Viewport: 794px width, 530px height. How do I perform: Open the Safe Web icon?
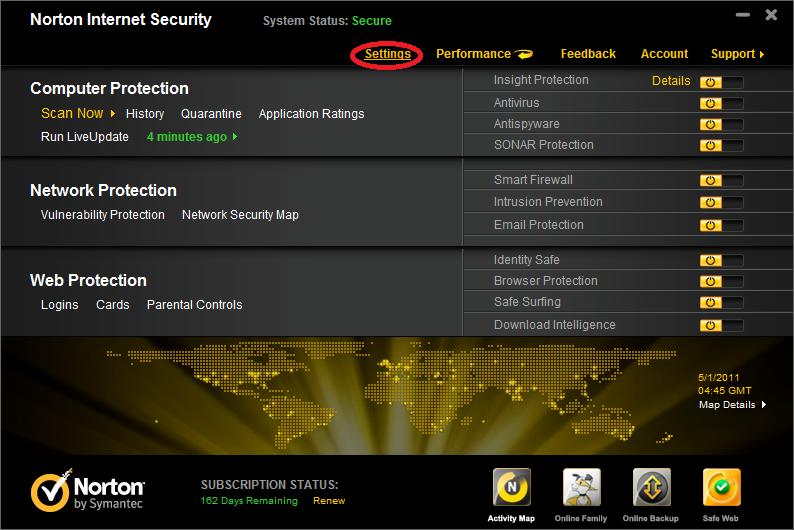(721, 488)
